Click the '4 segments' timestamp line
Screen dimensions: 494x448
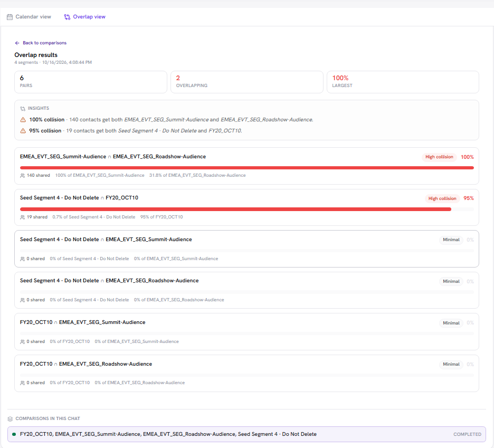coord(53,62)
